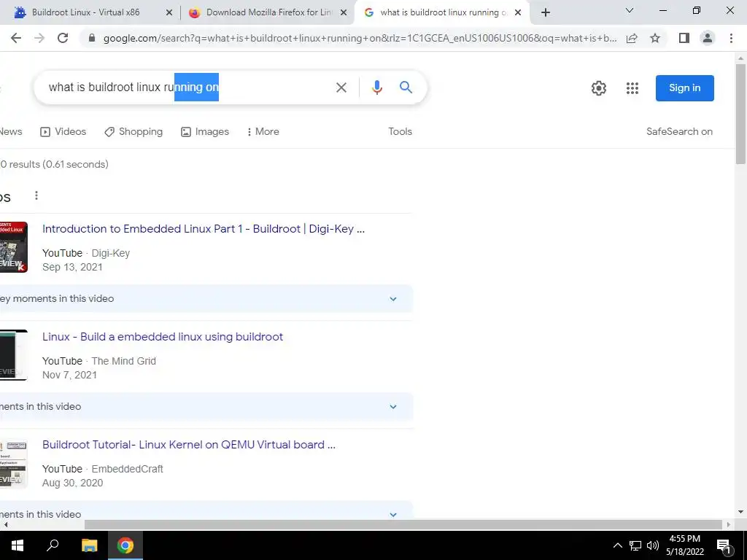This screenshot has width=747, height=560.
Task: Click the vertical scrollbar thumb
Action: pyautogui.click(x=740, y=114)
